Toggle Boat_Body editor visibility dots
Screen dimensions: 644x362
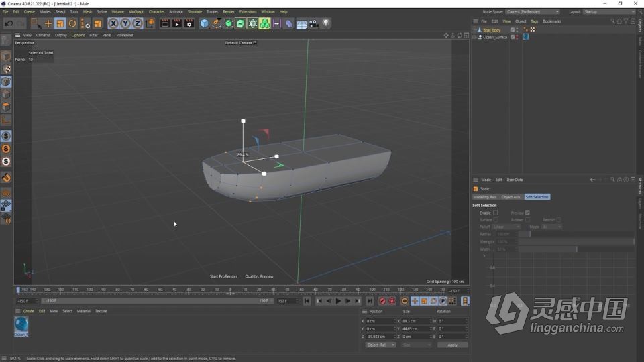(x=517, y=30)
